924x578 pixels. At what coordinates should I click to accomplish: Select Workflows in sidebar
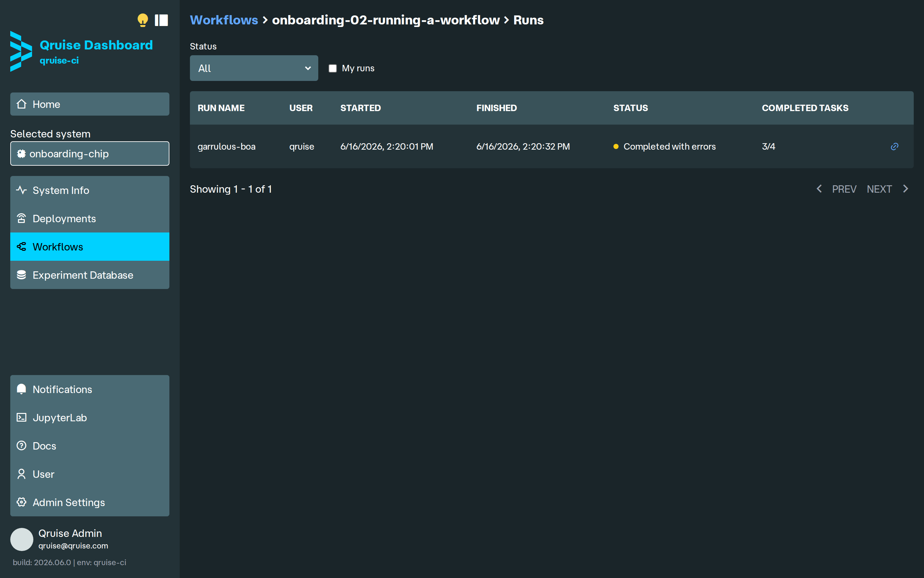(90, 247)
